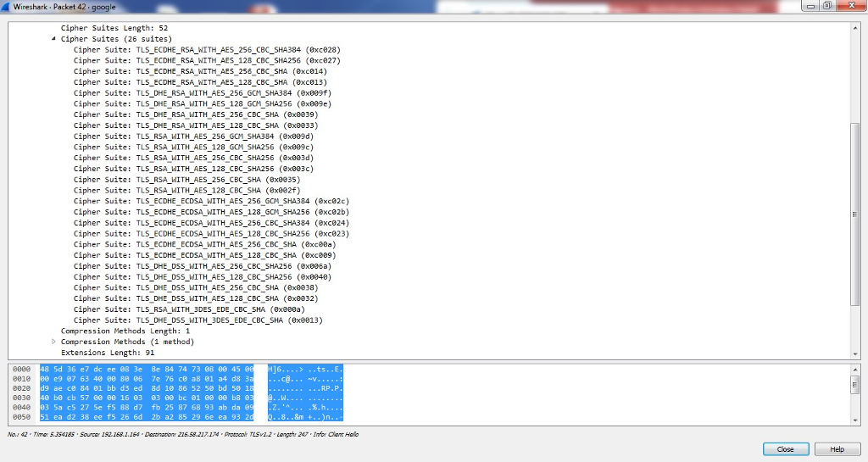Click hex bytes in offset 0020 row
Image resolution: width=868 pixels, height=462 pixels.
point(147,388)
